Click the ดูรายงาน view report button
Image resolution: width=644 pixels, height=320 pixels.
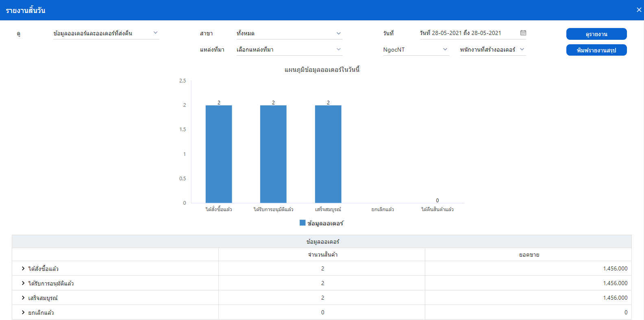(596, 34)
